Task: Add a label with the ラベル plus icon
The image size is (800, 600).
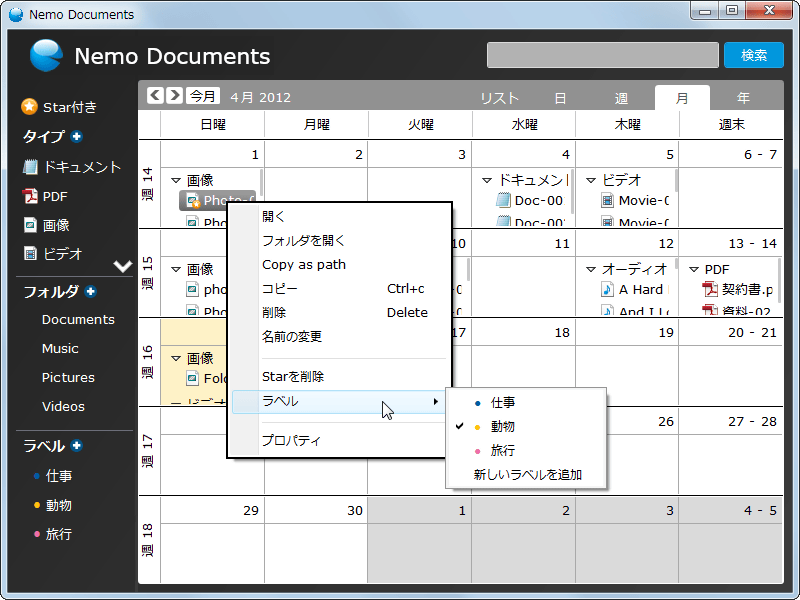Action: coord(77,445)
